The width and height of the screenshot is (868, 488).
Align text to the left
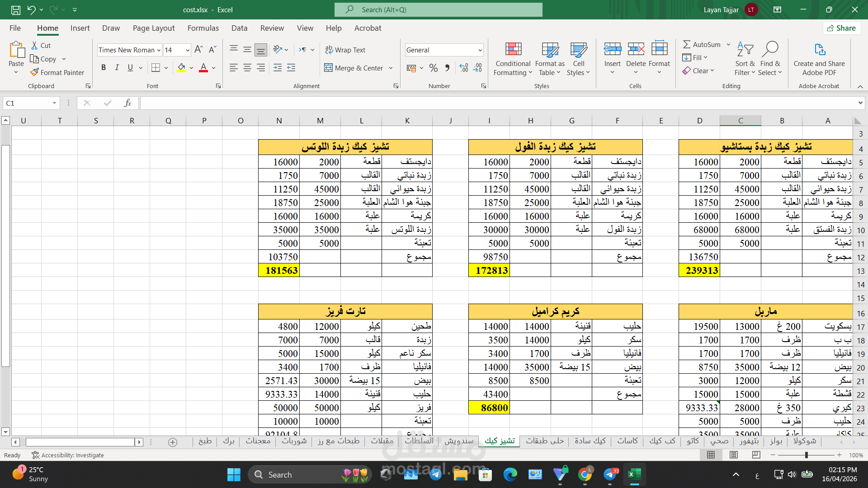tap(233, 68)
